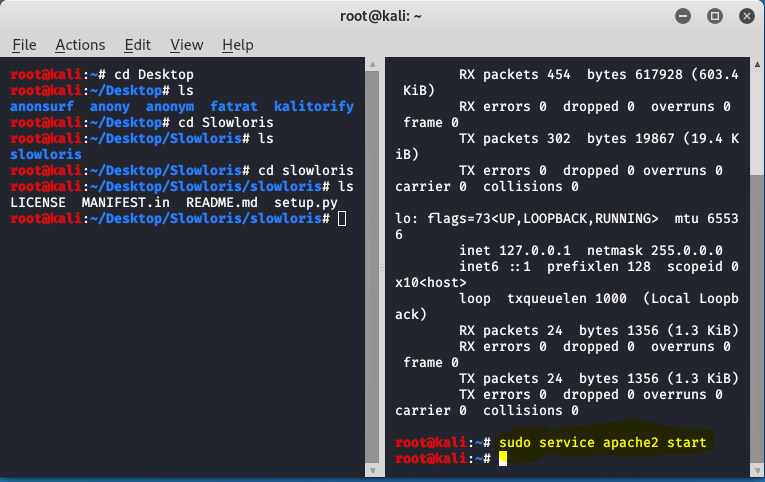Click the anonsurf directory name
This screenshot has width=765, height=482.
[42, 106]
